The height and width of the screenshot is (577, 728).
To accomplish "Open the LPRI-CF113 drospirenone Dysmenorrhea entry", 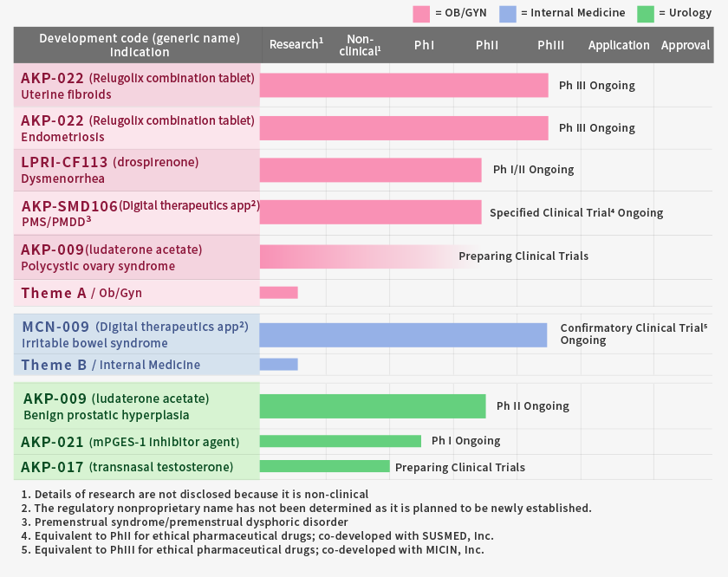I will [x=110, y=170].
